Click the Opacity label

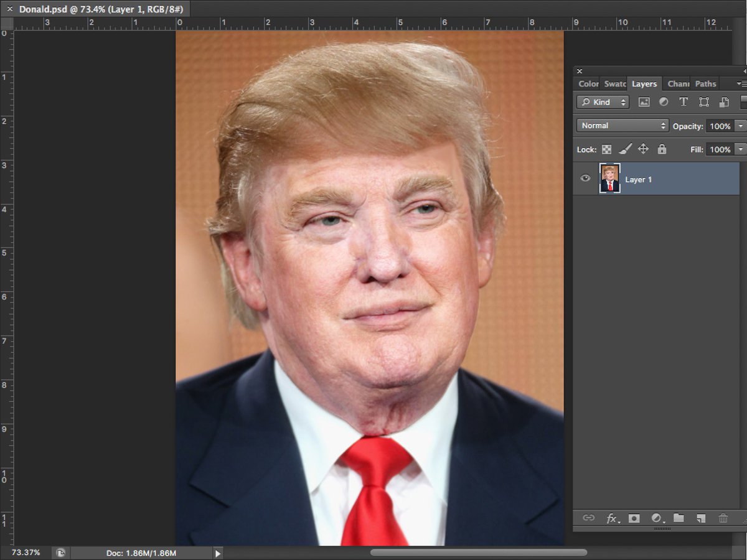click(688, 126)
